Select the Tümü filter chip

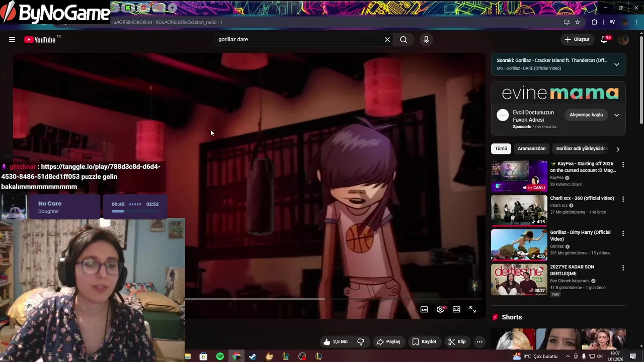click(501, 149)
